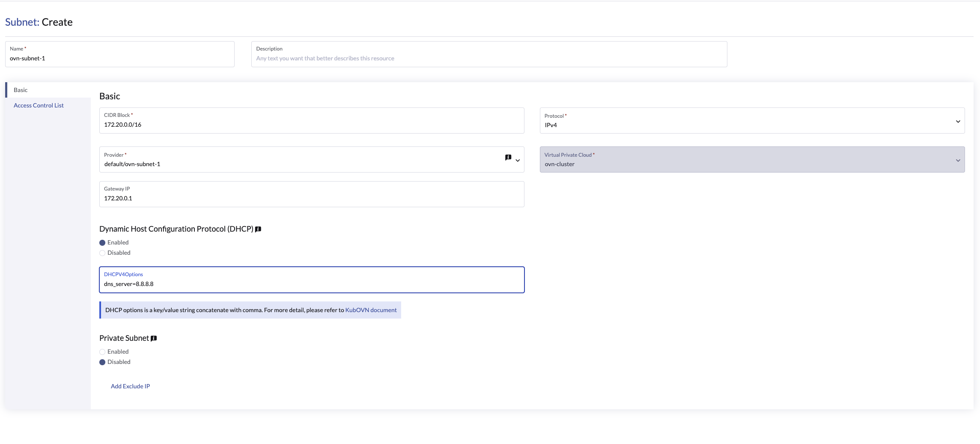Click the Gateway IP input field

pos(311,198)
